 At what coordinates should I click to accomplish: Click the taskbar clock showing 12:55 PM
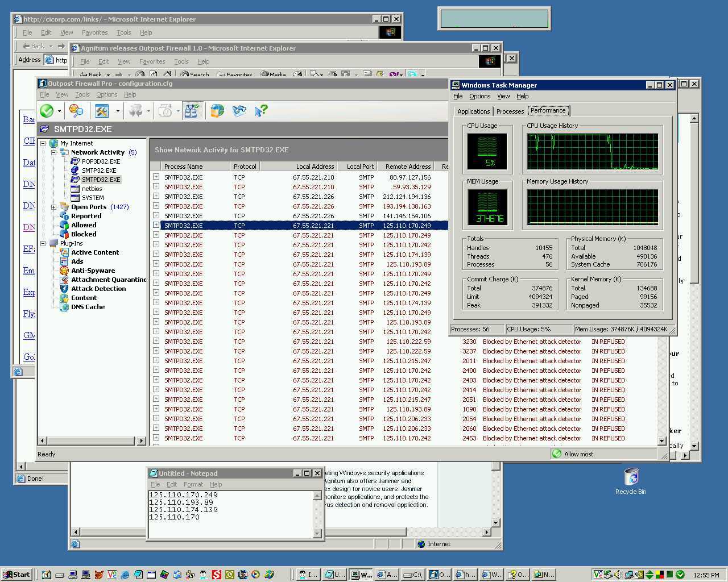pos(706,575)
